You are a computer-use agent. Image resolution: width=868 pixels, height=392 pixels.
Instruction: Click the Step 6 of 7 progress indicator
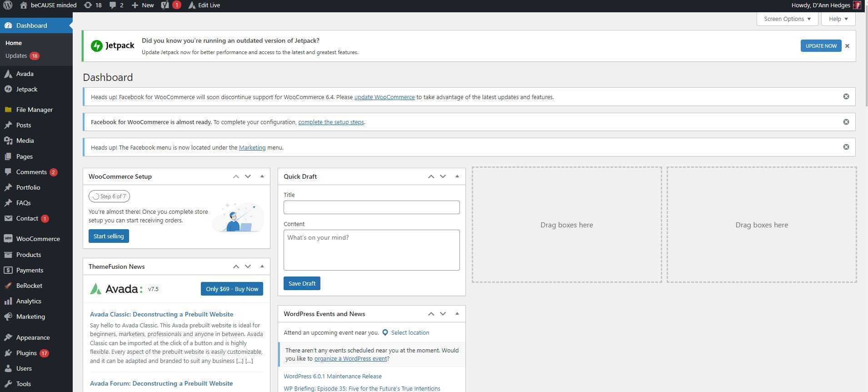(109, 196)
